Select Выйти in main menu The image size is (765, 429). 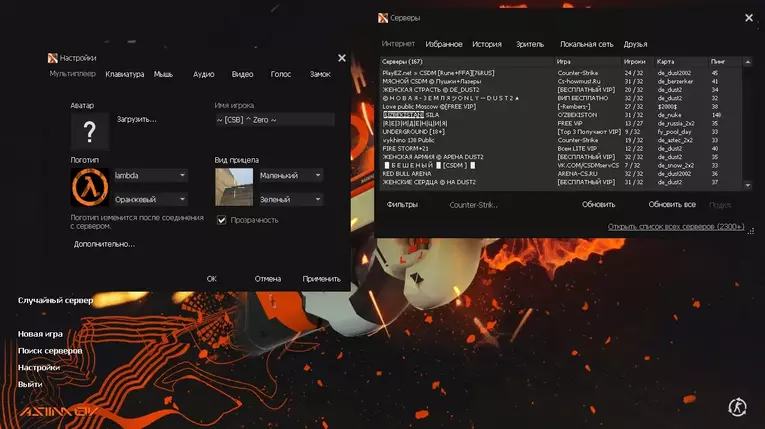coord(30,384)
